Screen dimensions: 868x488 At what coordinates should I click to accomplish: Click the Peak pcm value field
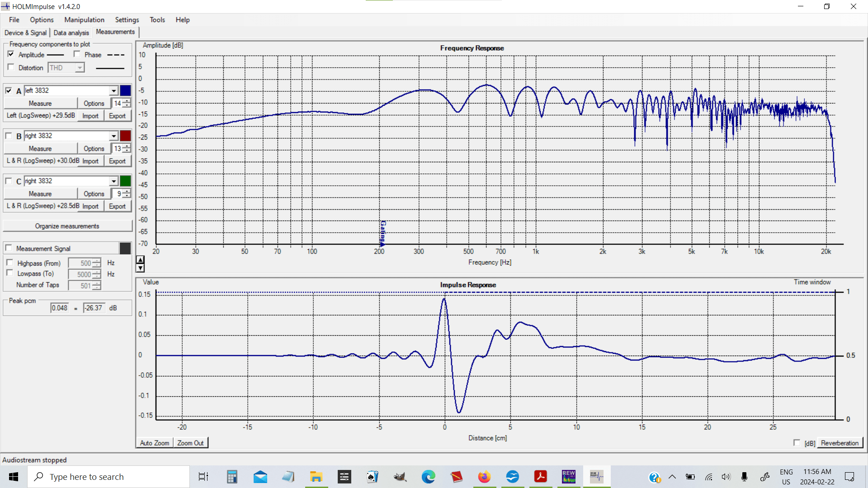point(59,308)
